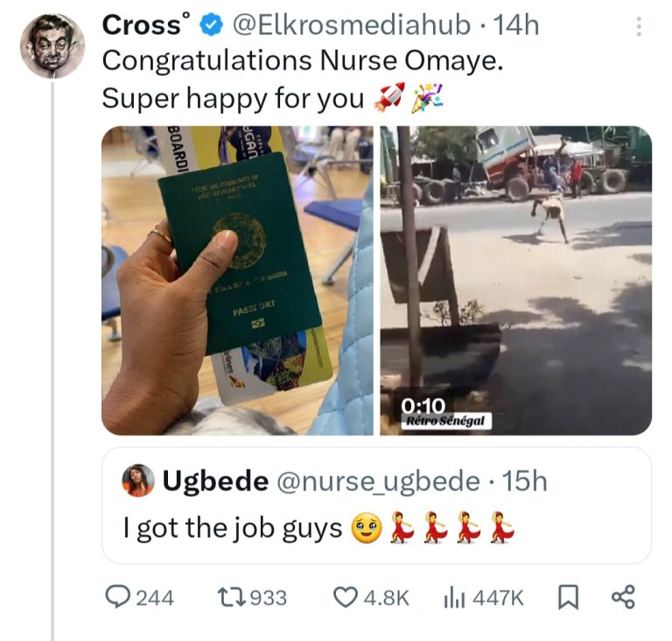Like the tweet with heart icon
The width and height of the screenshot is (672, 641).
pos(346,596)
